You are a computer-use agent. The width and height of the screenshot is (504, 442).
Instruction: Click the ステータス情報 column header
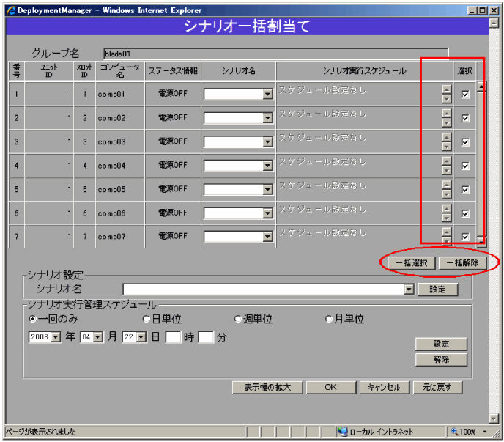click(x=173, y=71)
